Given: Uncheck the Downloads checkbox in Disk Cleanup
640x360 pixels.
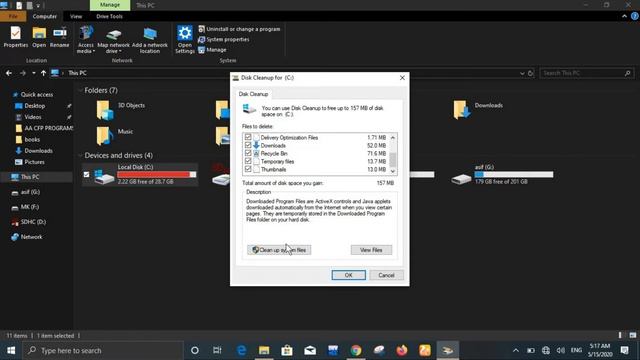Looking at the screenshot, I should (248, 145).
